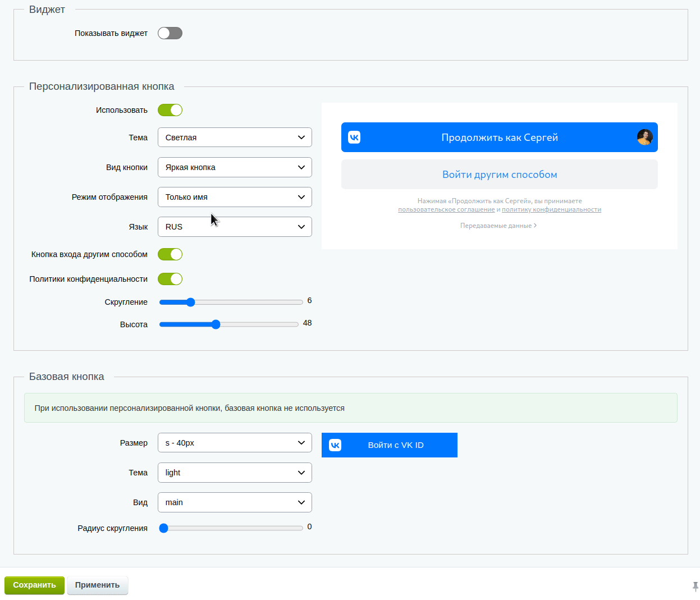Click the VK icon on Войти с VK ID button
700x600 pixels.
pos(335,445)
